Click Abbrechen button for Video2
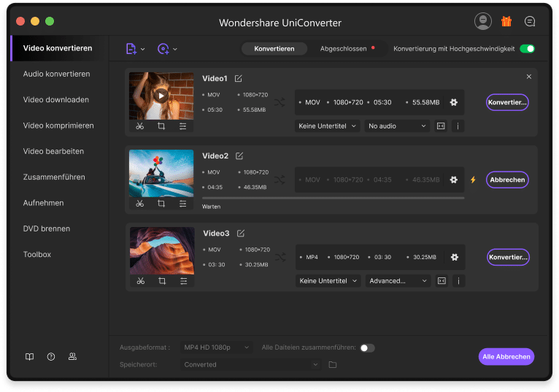 tap(507, 180)
